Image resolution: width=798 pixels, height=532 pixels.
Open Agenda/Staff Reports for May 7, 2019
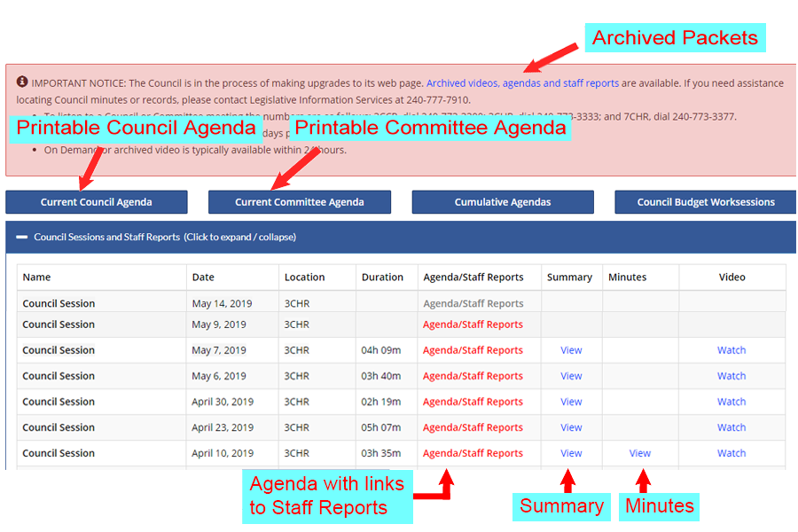pyautogui.click(x=473, y=350)
